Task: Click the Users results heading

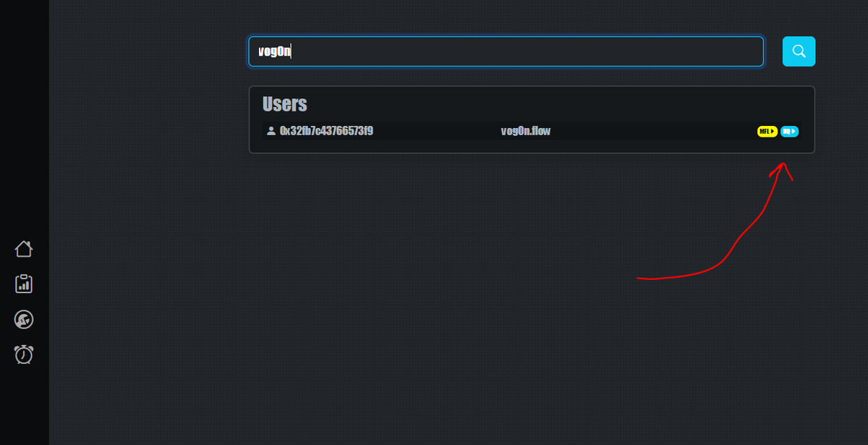Action: pyautogui.click(x=284, y=104)
